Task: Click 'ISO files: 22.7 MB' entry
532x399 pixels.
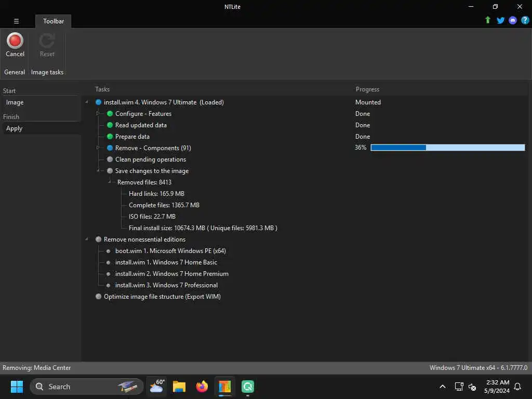Action: tap(152, 217)
